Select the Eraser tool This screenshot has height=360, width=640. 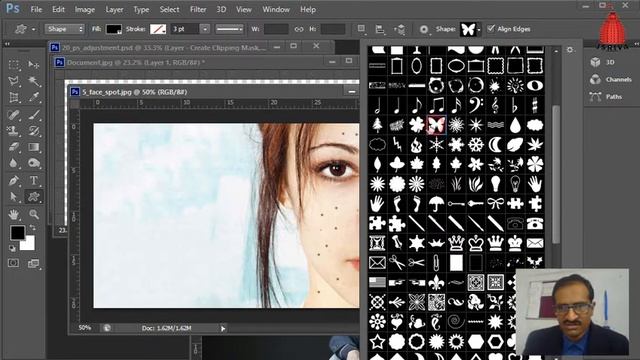tap(14, 147)
